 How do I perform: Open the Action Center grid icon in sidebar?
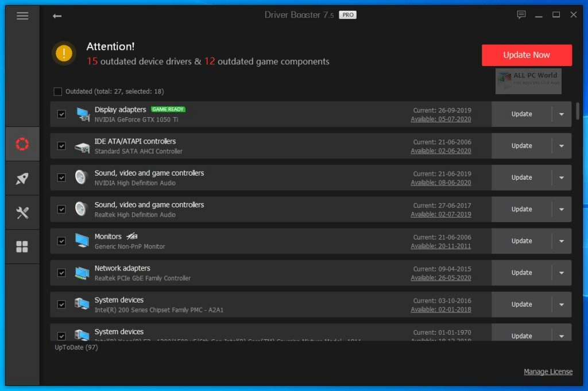tap(22, 247)
